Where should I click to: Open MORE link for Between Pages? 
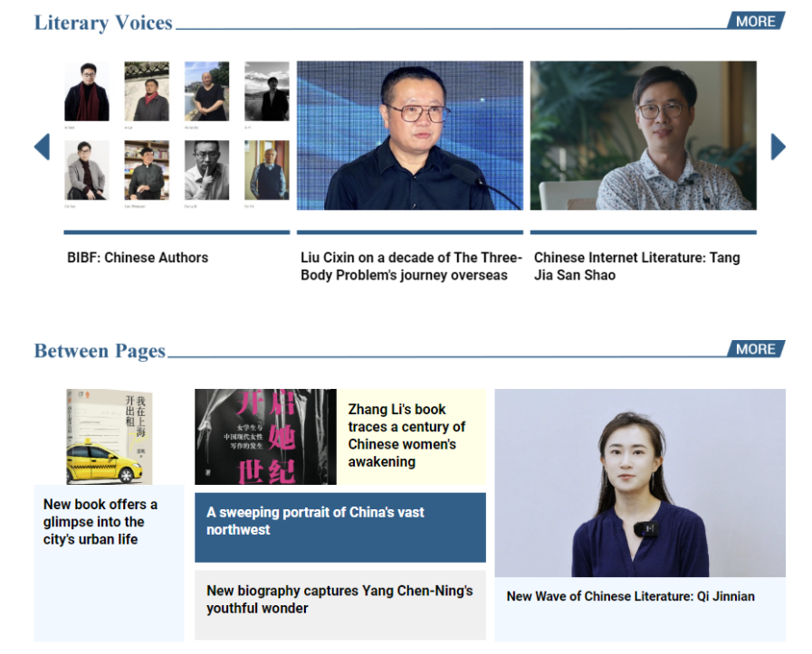(x=756, y=349)
